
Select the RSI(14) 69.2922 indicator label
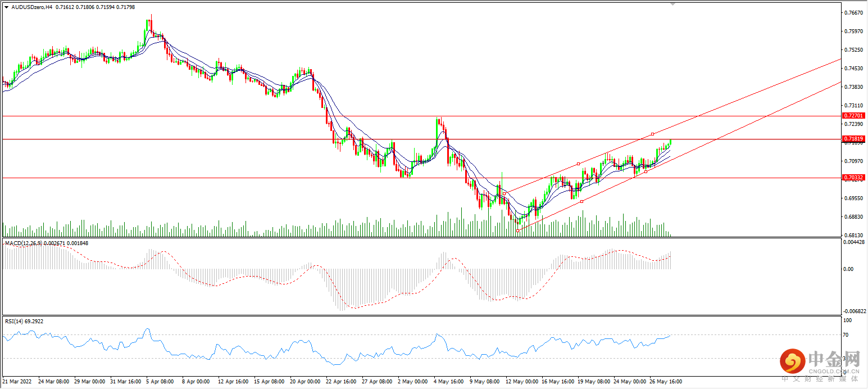pos(24,321)
